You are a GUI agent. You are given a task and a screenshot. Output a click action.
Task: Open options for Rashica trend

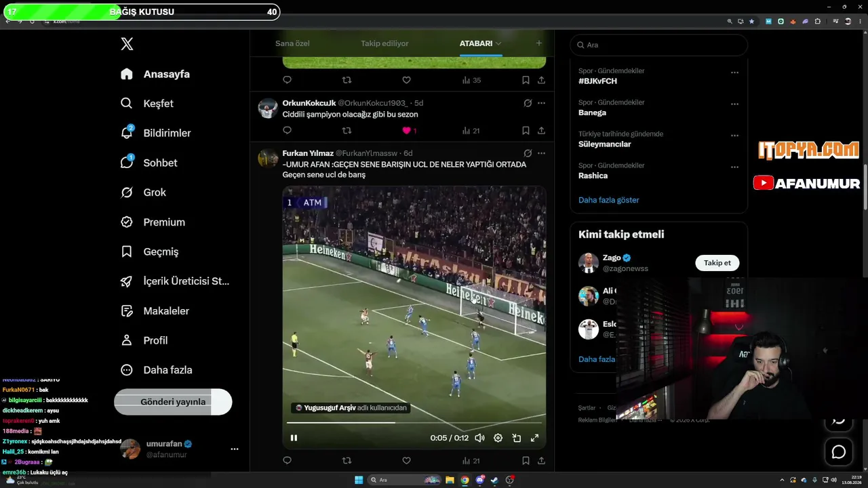734,167
